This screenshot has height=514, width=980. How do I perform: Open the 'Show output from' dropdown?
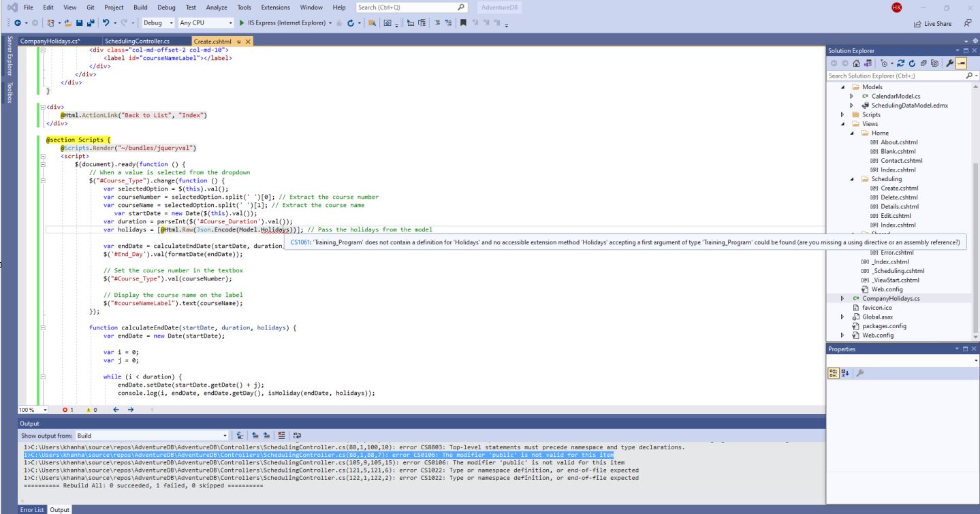point(225,435)
